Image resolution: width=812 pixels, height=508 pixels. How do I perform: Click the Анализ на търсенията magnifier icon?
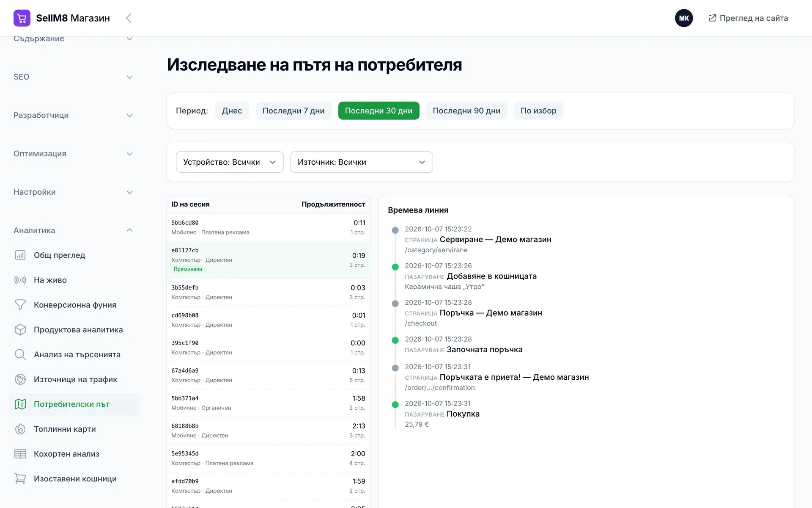click(x=20, y=354)
